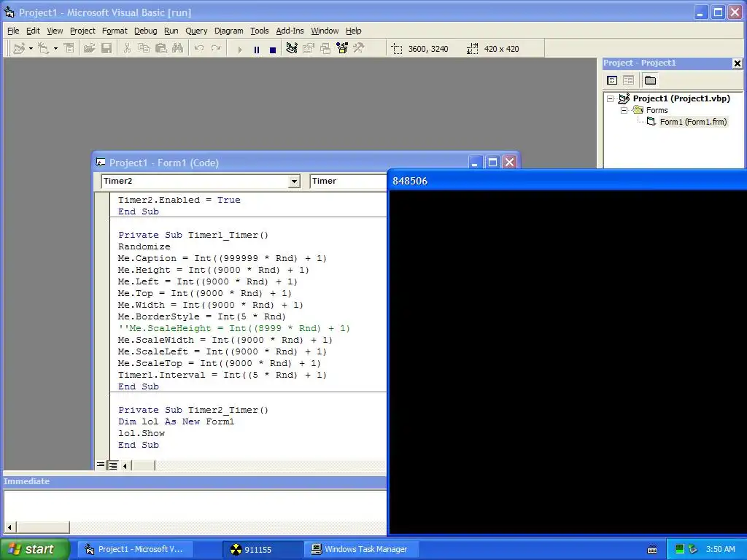The image size is (747, 560).
Task: Open the Add Project dropdown arrow
Action: [x=31, y=48]
